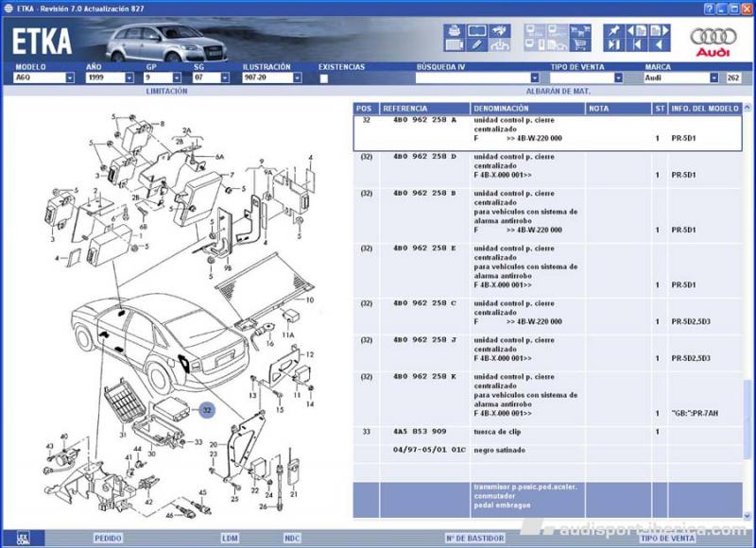Image resolution: width=756 pixels, height=548 pixels.
Task: Click the multiple shopping carts icon
Action: pyautogui.click(x=580, y=31)
